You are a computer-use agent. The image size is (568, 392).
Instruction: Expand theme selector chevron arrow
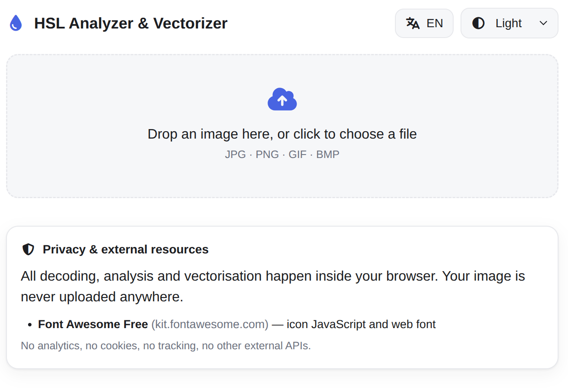[x=543, y=23]
